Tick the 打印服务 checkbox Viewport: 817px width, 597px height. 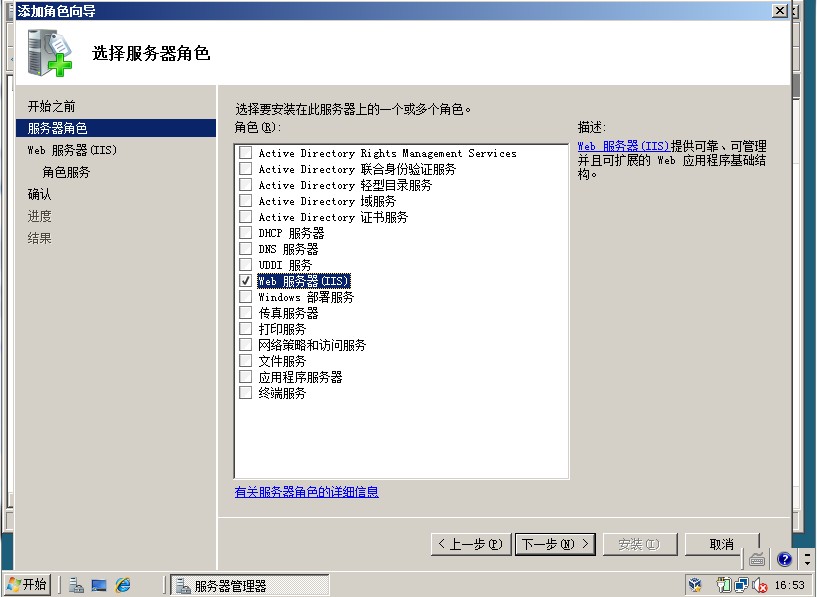click(x=245, y=329)
